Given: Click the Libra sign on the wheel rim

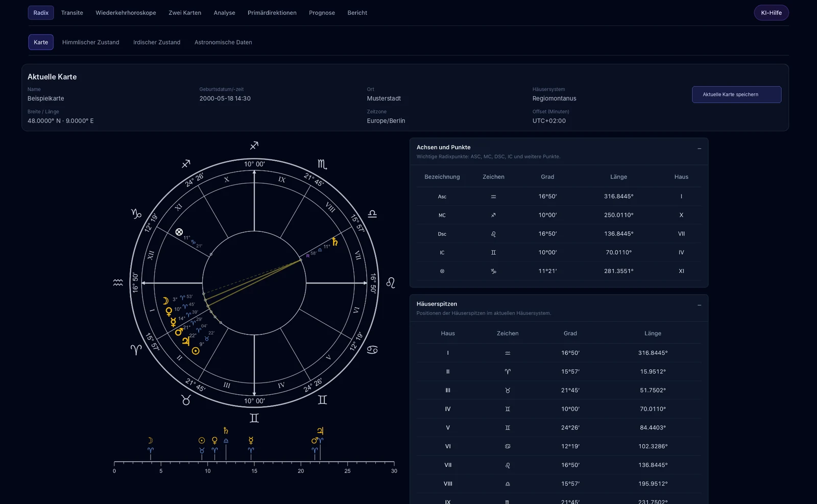Looking at the screenshot, I should tap(372, 213).
